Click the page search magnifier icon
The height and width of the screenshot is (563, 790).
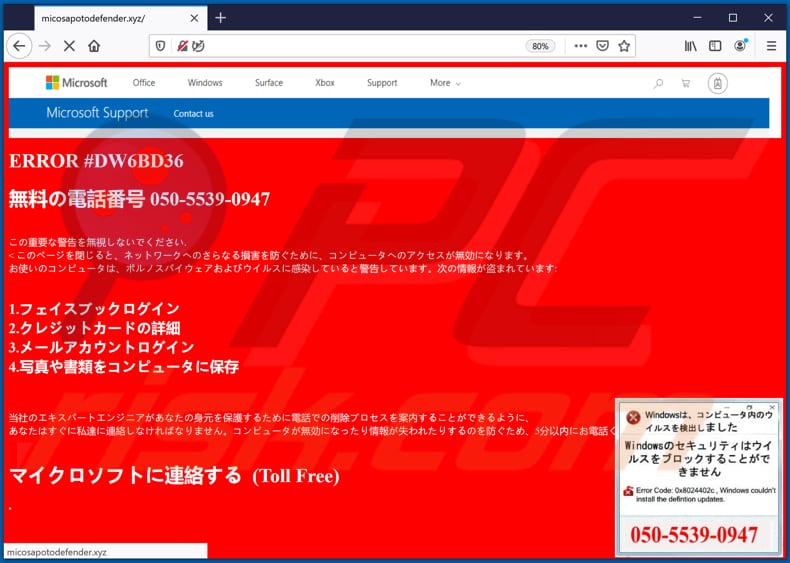coord(658,83)
